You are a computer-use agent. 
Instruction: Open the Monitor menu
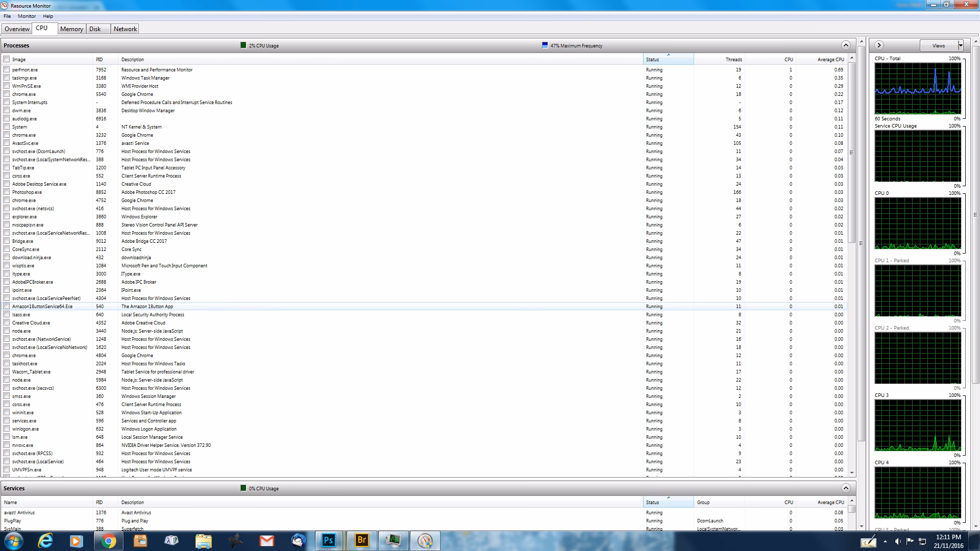coord(27,16)
